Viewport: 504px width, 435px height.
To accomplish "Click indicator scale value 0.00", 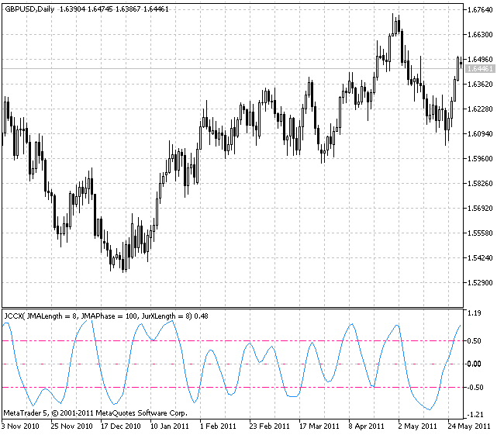I will tap(474, 364).
